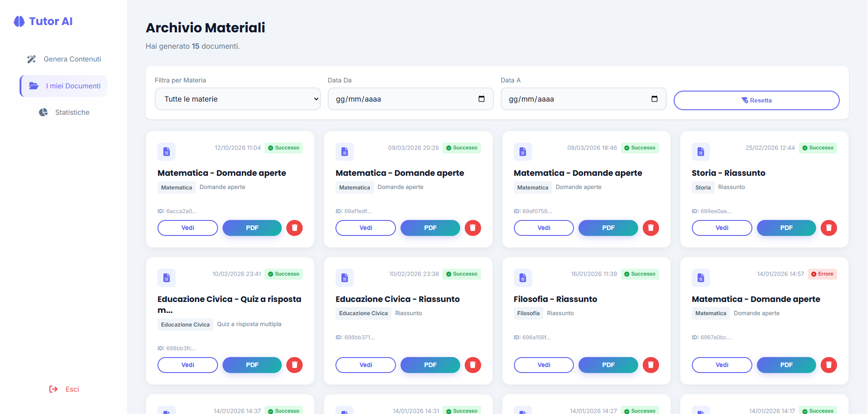The width and height of the screenshot is (868, 414).
Task: Download PDF for document ID 698bb3fc
Action: (x=252, y=365)
